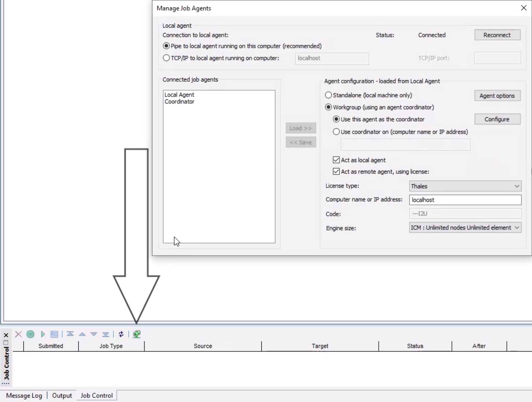Switch to the Output tab
The image size is (532, 402).
click(62, 395)
